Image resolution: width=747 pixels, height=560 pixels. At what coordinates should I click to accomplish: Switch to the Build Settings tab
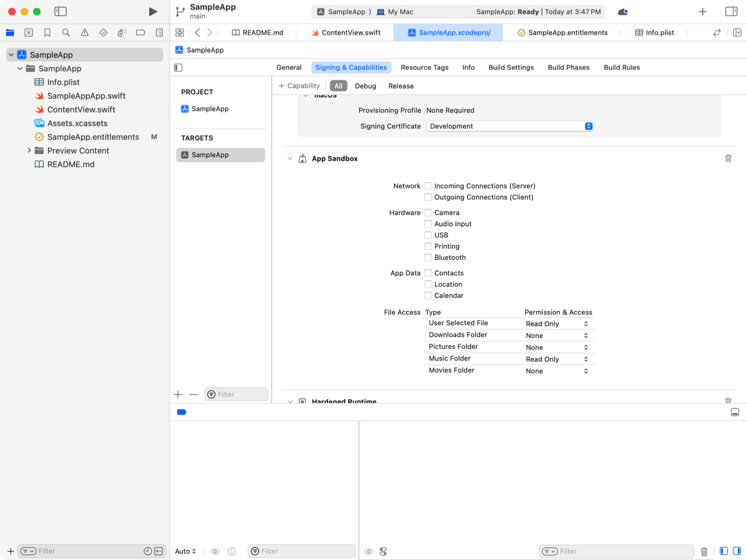coord(511,68)
